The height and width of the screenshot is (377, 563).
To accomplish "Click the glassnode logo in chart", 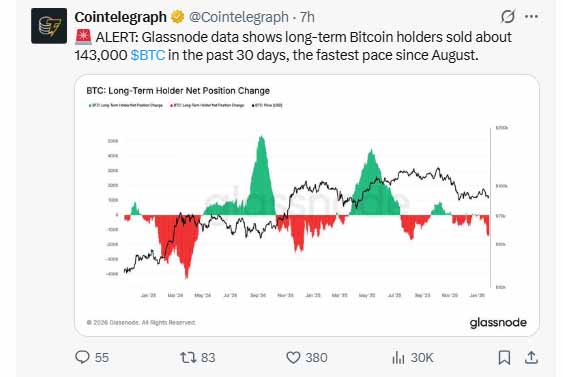I will pos(498,322).
